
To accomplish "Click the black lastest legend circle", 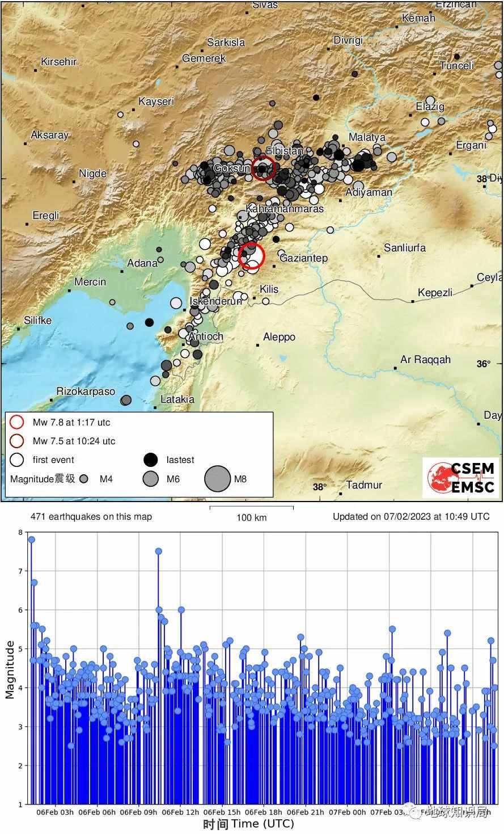I will (x=150, y=460).
